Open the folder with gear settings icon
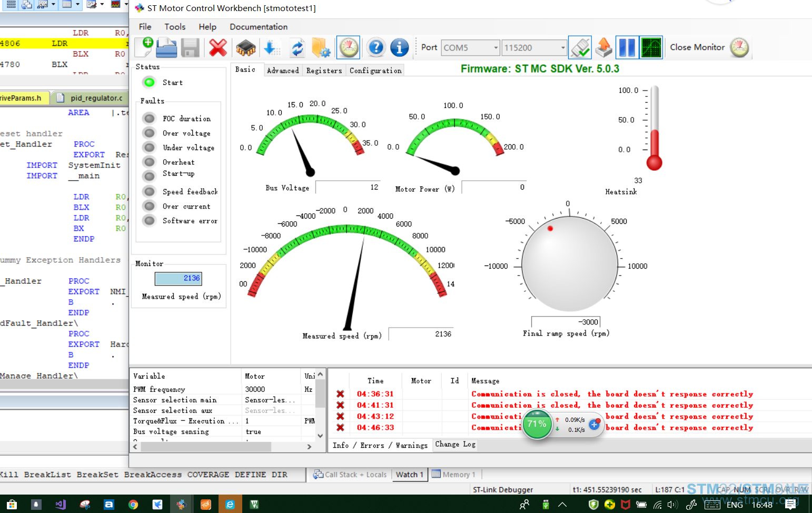 321,48
